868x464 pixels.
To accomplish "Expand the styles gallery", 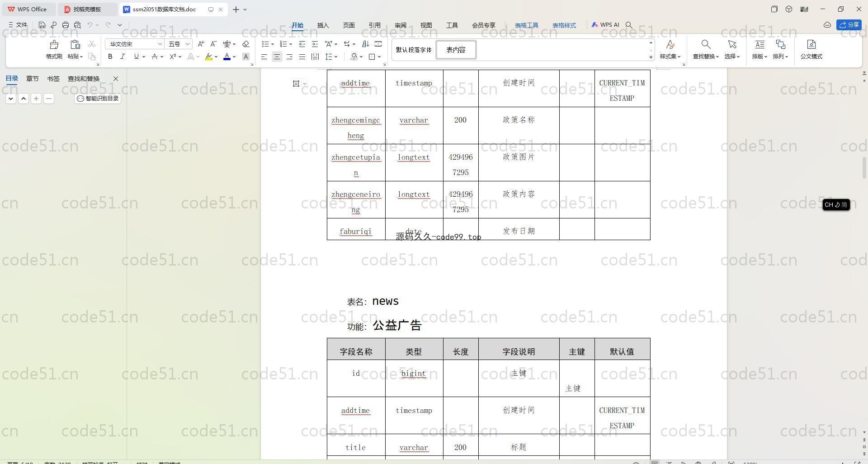I will click(651, 57).
